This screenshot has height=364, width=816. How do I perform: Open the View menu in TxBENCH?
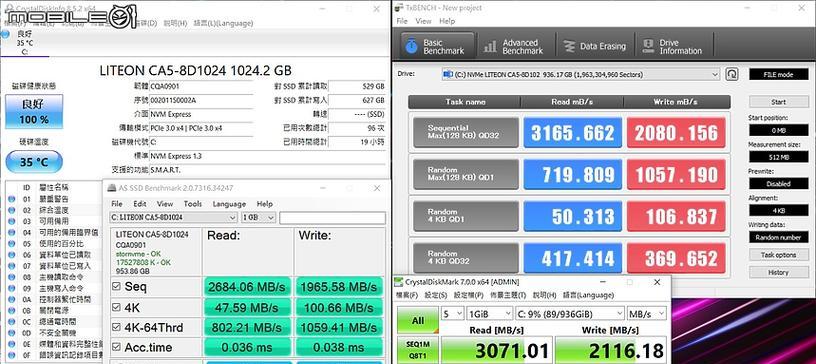[423, 21]
